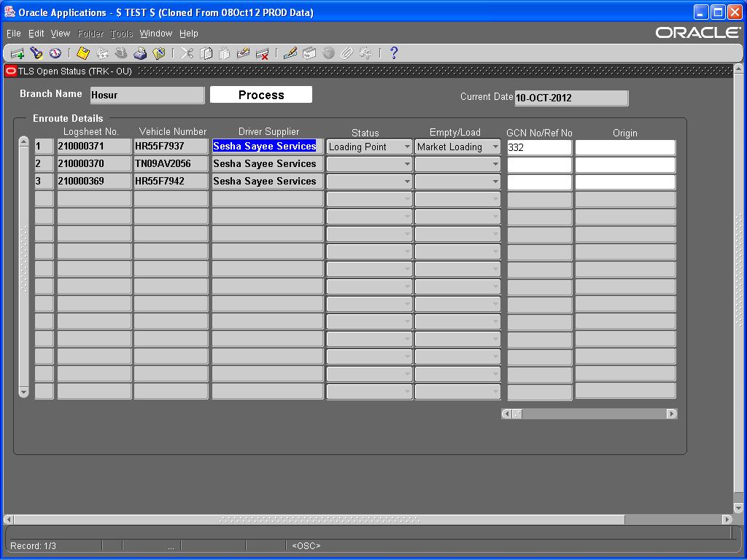Click the New record toolbar icon

[x=18, y=53]
